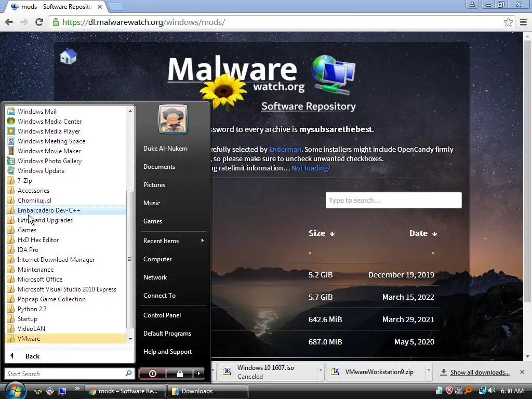Bookmark this page with the star

tap(508, 22)
